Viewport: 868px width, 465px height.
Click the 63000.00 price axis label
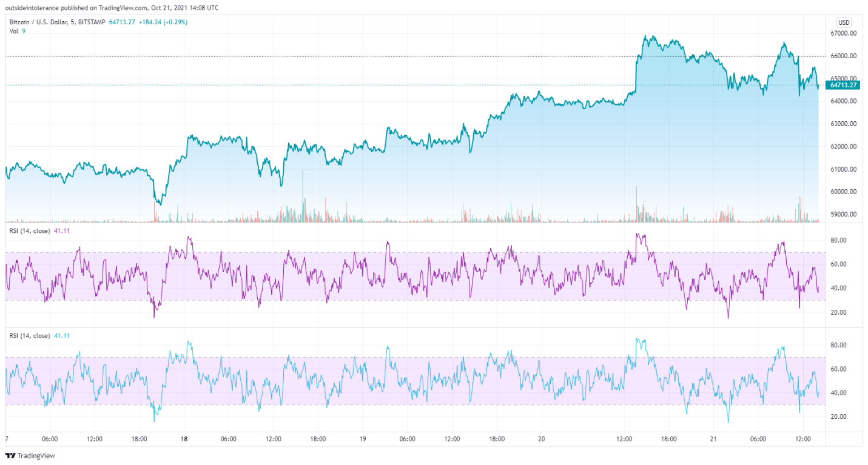(843, 124)
